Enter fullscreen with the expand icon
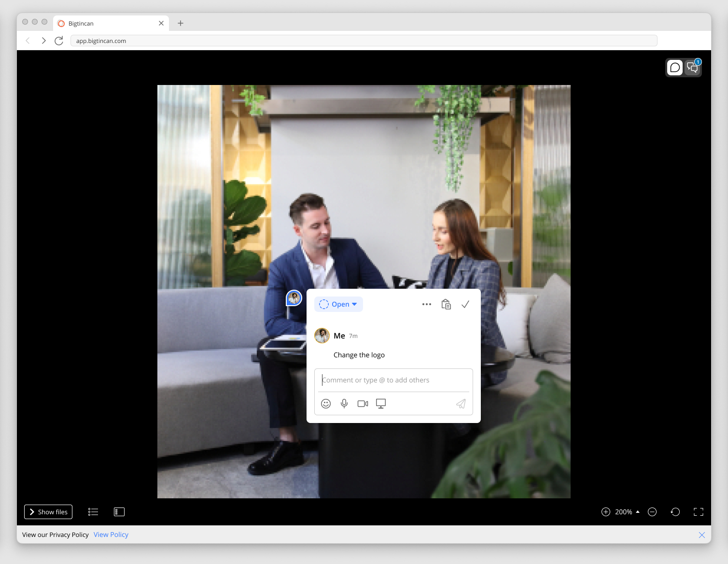The image size is (728, 564). tap(699, 512)
